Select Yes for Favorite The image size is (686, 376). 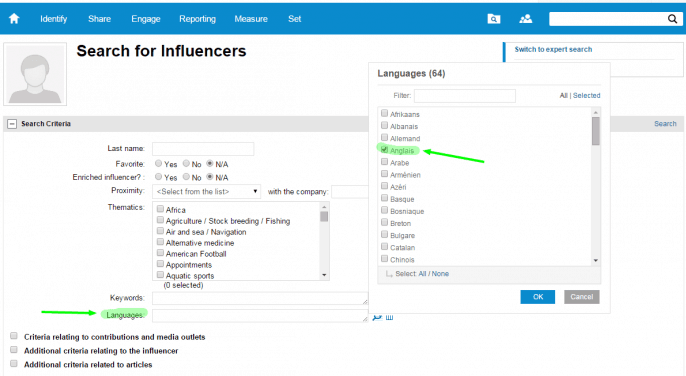pos(158,163)
